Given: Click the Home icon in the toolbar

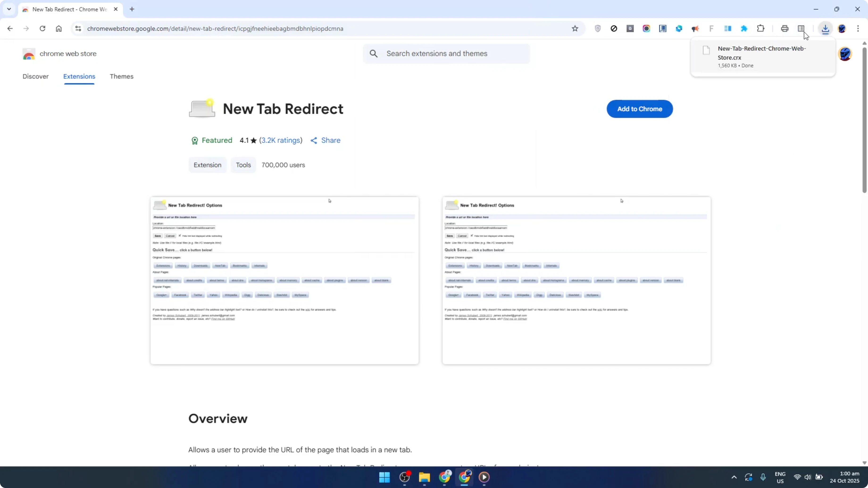Looking at the screenshot, I should pyautogui.click(x=59, y=28).
